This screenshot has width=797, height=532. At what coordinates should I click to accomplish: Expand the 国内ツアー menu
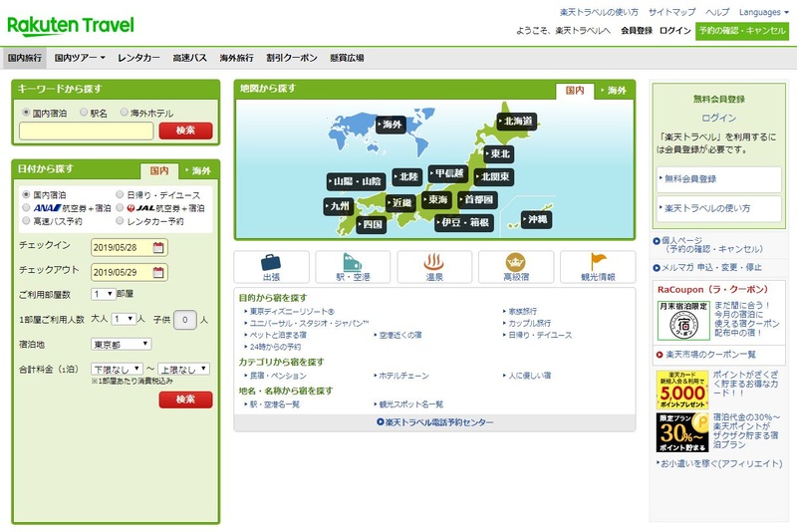[80, 58]
